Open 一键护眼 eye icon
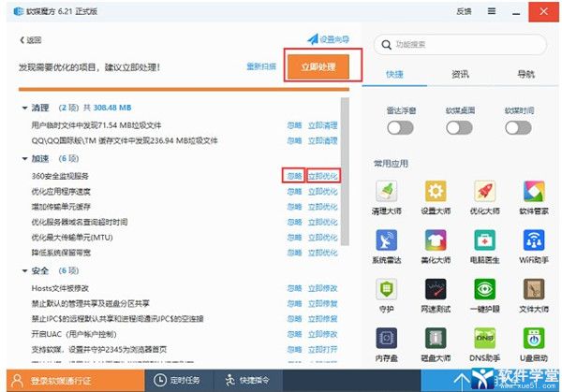 tap(484, 289)
